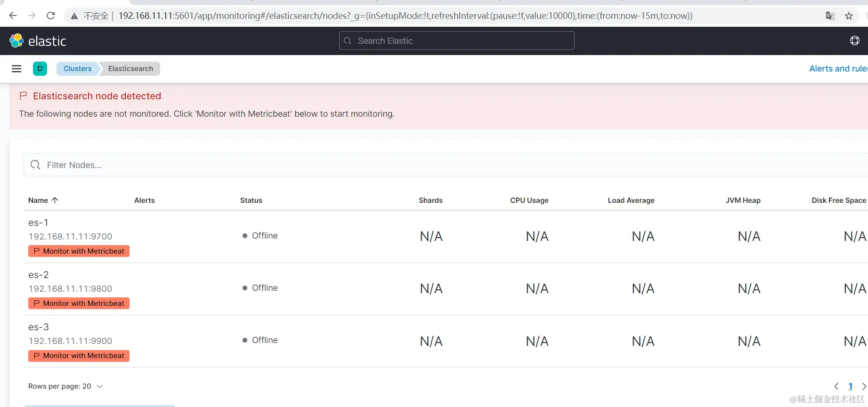Click es-1 Load Average N/A value
Viewport: 868px width, 407px height.
pyautogui.click(x=643, y=237)
